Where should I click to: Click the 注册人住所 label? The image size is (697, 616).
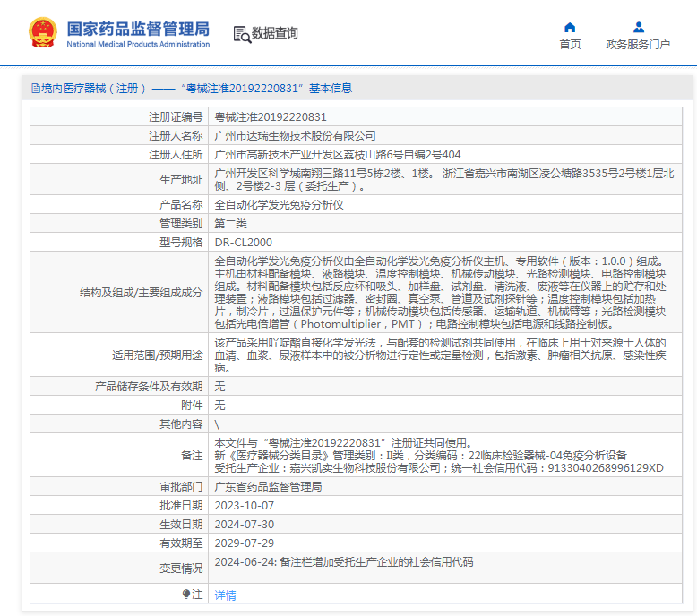tap(176, 155)
